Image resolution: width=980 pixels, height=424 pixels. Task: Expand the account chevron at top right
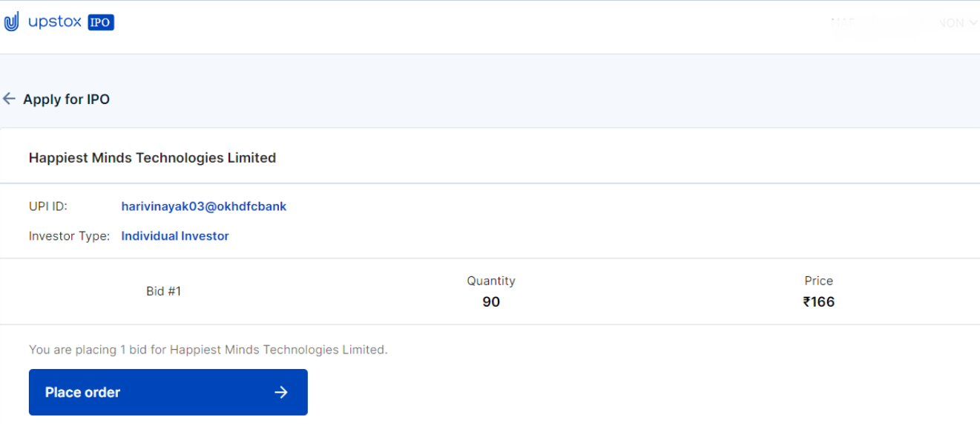973,23
